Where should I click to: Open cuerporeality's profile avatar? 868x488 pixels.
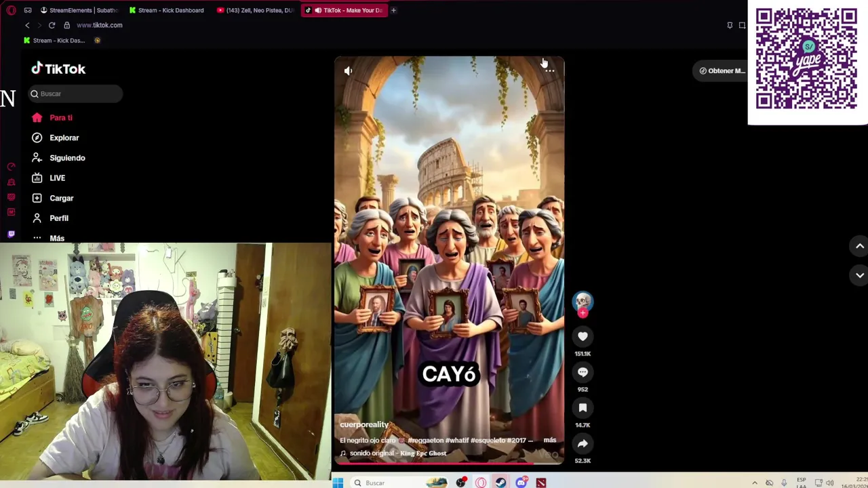[x=583, y=301]
